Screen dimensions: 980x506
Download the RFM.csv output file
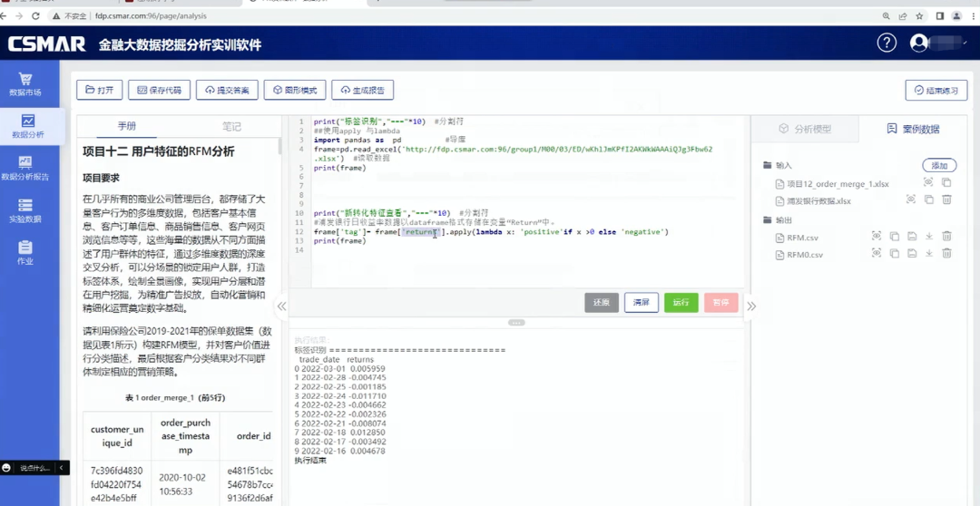[x=928, y=237]
